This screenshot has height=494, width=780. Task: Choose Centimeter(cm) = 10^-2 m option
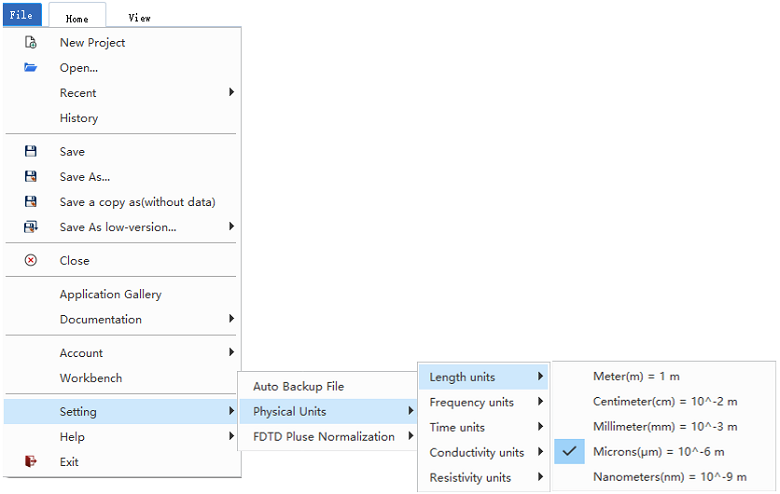coord(664,401)
